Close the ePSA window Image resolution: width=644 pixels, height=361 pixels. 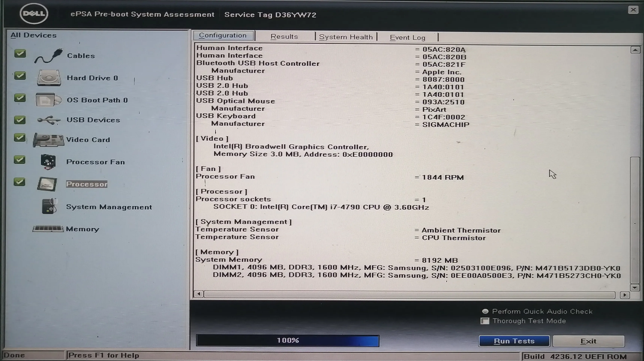[633, 10]
